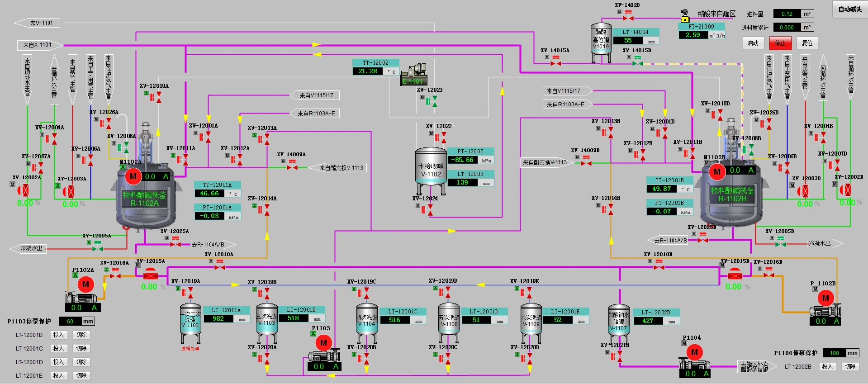Enable 投入 for LT-12001B interlock
Screen dimensions: 868x384
(58, 335)
